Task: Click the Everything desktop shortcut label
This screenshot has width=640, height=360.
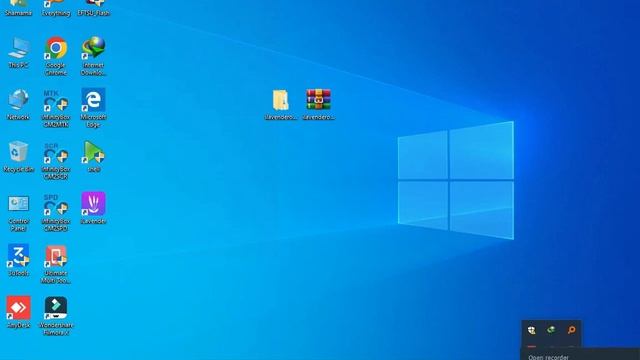Action: point(56,13)
